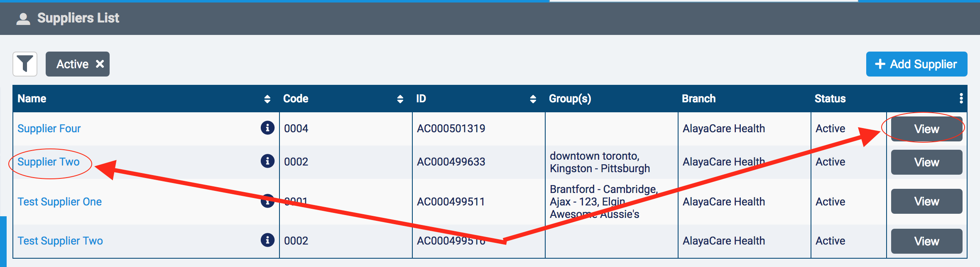Click info icon for Test Supplier Two
Image resolution: width=980 pixels, height=267 pixels.
click(x=267, y=240)
